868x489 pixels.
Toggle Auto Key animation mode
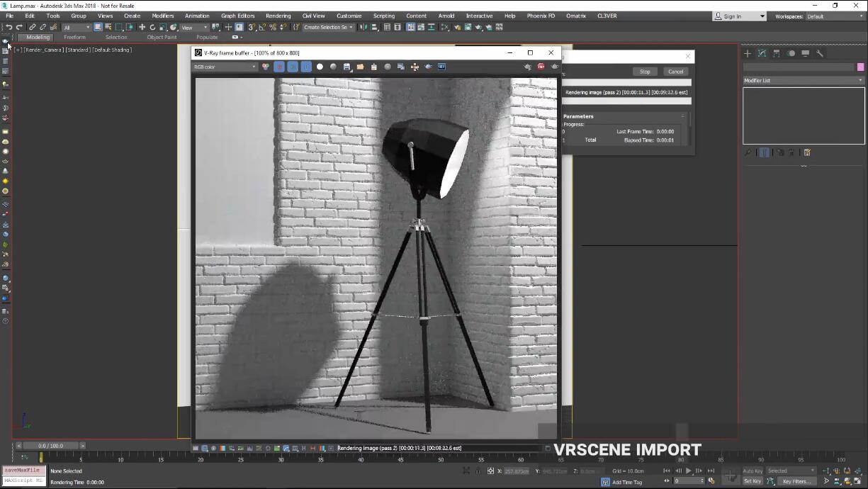click(x=752, y=471)
